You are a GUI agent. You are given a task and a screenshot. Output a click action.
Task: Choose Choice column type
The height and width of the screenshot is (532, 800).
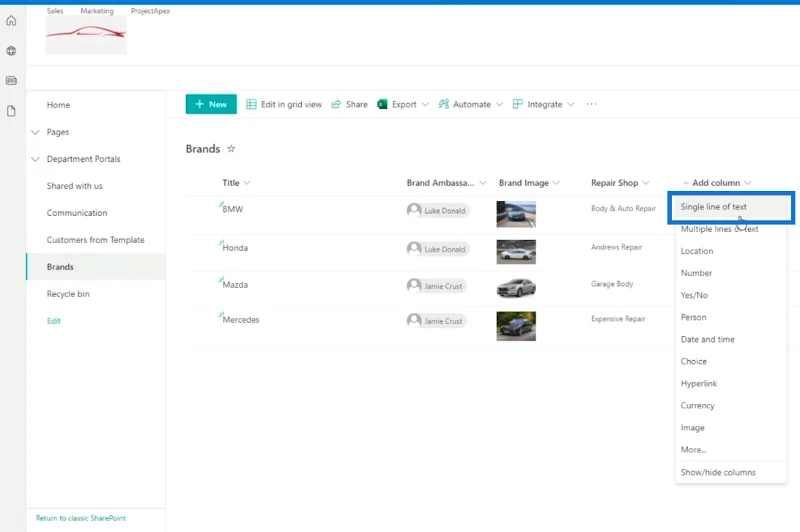tap(731, 361)
